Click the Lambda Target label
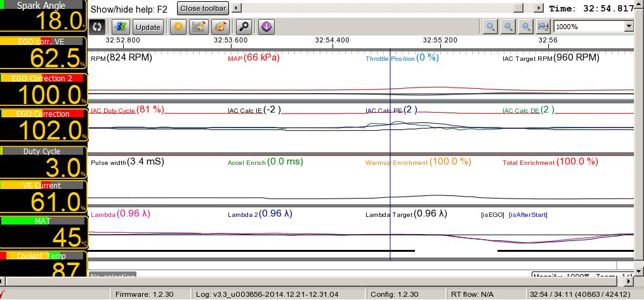 click(406, 214)
